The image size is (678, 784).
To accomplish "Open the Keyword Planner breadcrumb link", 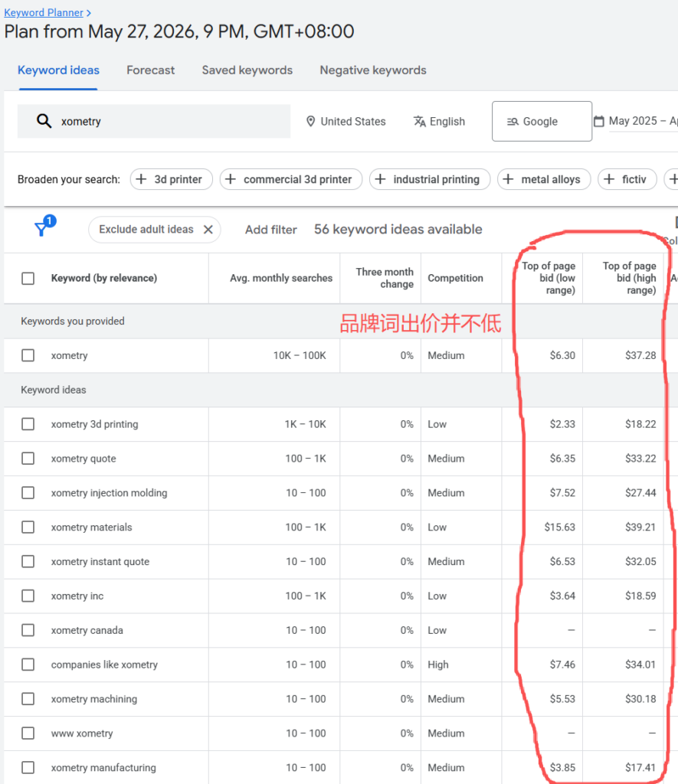I will point(44,12).
